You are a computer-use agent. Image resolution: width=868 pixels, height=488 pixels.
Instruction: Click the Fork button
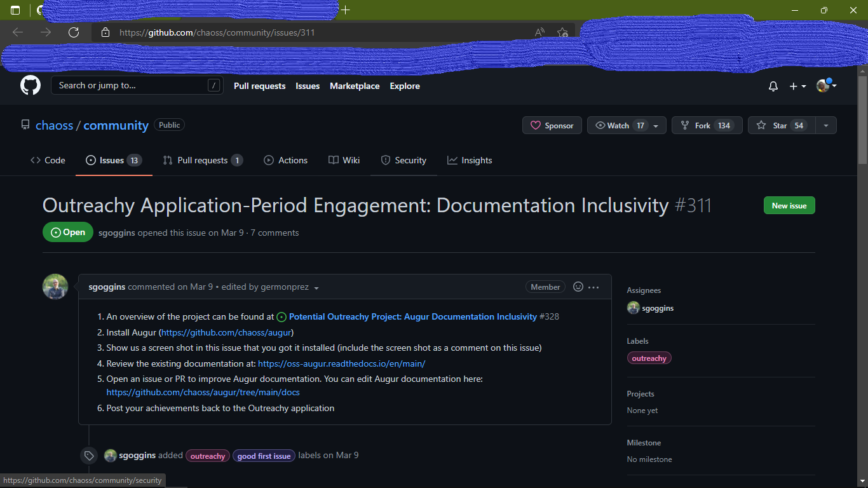[707, 125]
